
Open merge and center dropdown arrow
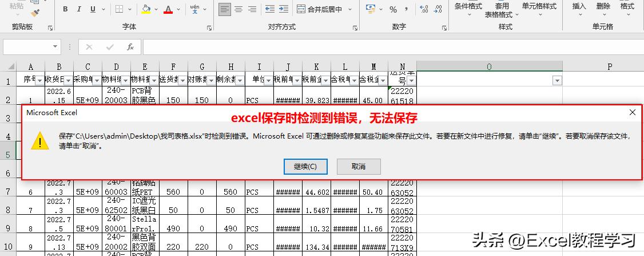(x=350, y=9)
